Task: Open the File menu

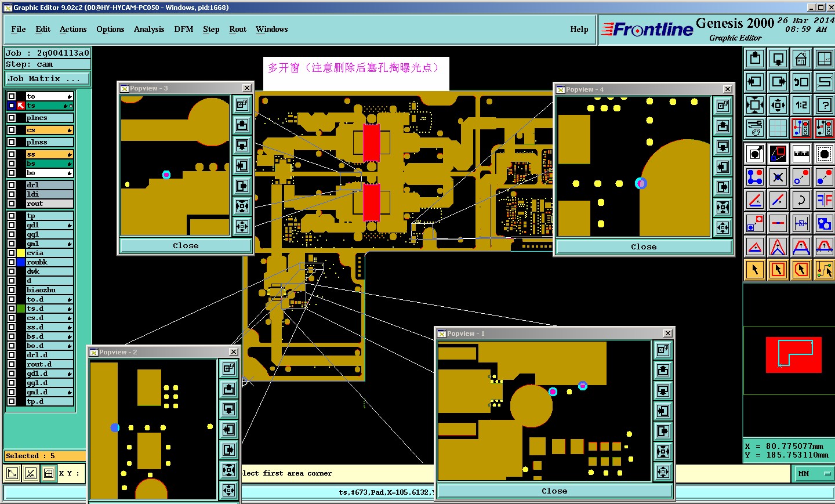Action: 19,29
